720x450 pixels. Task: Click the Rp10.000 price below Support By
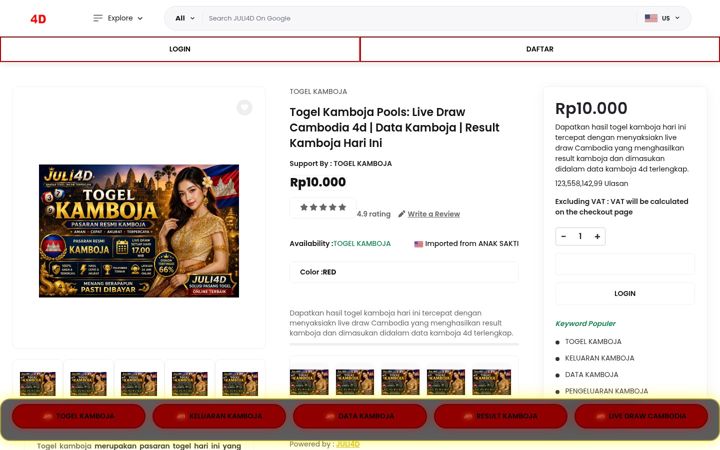click(x=317, y=182)
